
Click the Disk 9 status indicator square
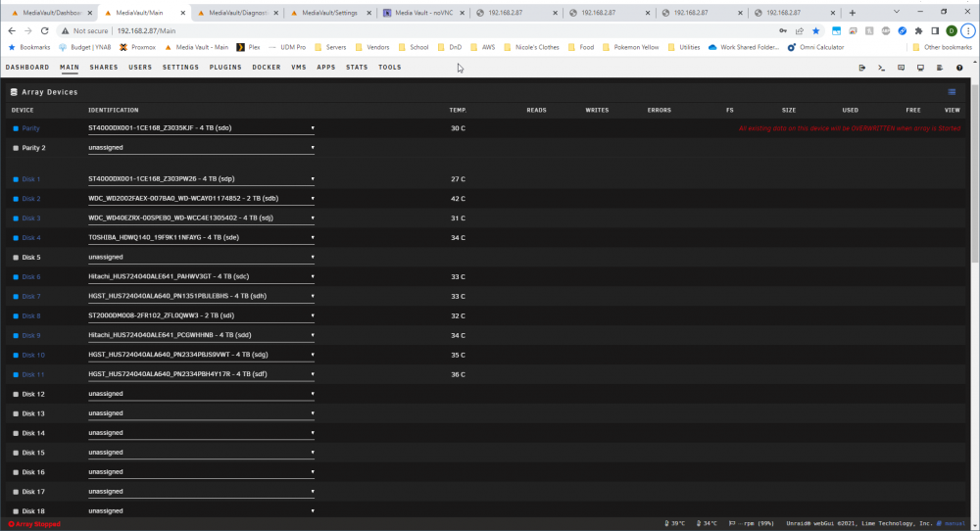[x=16, y=336]
